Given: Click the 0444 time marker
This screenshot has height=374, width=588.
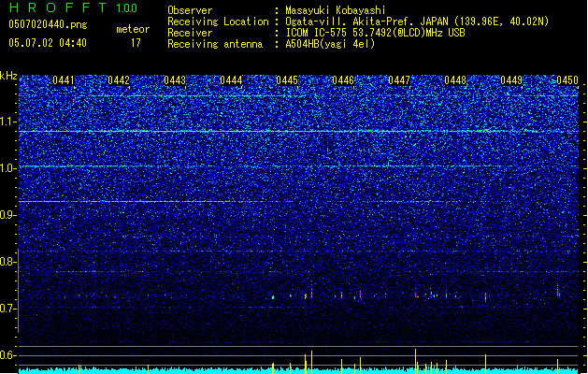Looking at the screenshot, I should [x=231, y=80].
